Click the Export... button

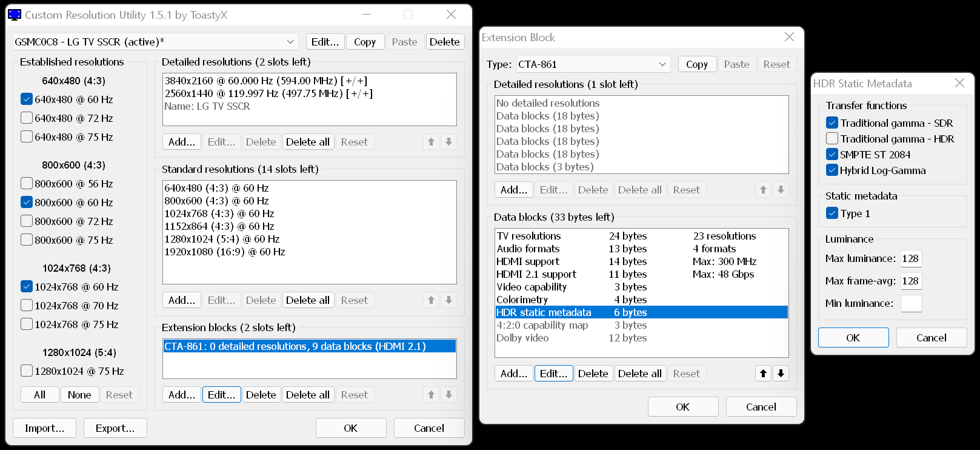[x=115, y=428]
